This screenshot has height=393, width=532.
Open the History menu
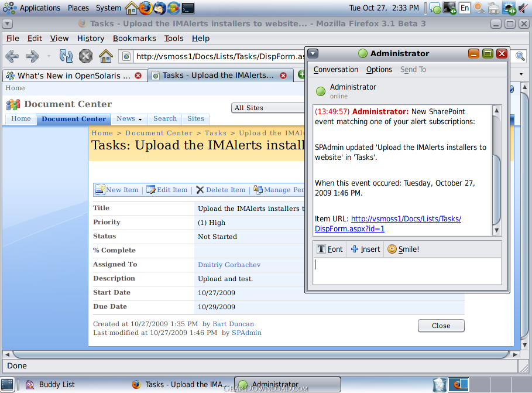(x=91, y=39)
